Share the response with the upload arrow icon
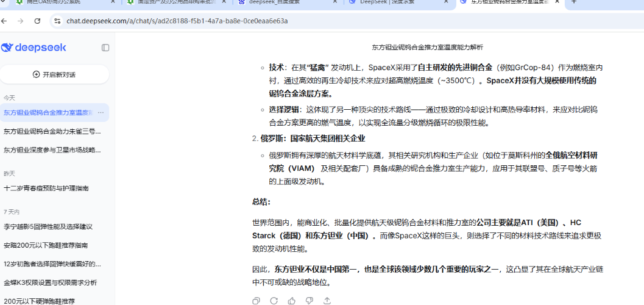Screen dimensions: 644x305 [327, 301]
